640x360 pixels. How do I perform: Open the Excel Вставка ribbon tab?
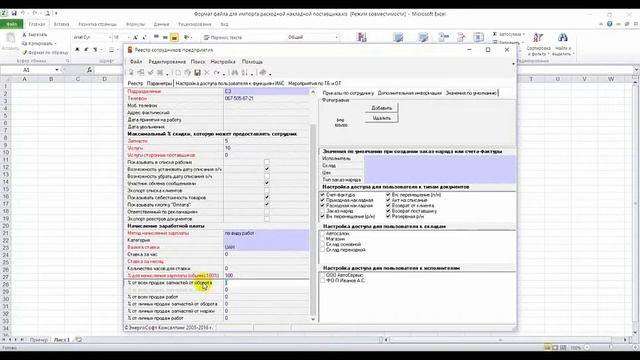coord(61,24)
